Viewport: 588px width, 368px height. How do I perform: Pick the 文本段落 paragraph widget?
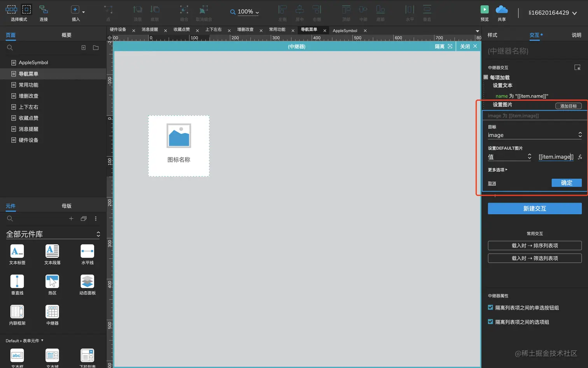pos(52,255)
